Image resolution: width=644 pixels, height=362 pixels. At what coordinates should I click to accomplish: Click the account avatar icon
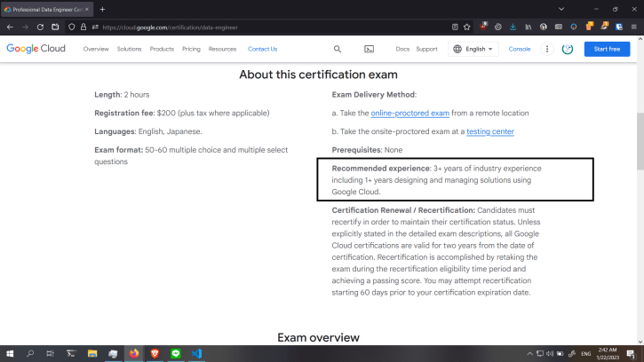tap(568, 49)
